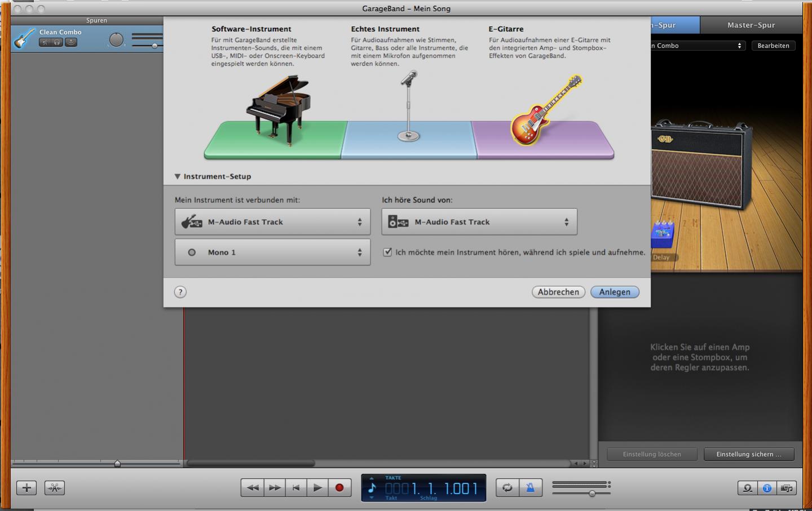
Task: Click the rewind button
Action: point(252,488)
